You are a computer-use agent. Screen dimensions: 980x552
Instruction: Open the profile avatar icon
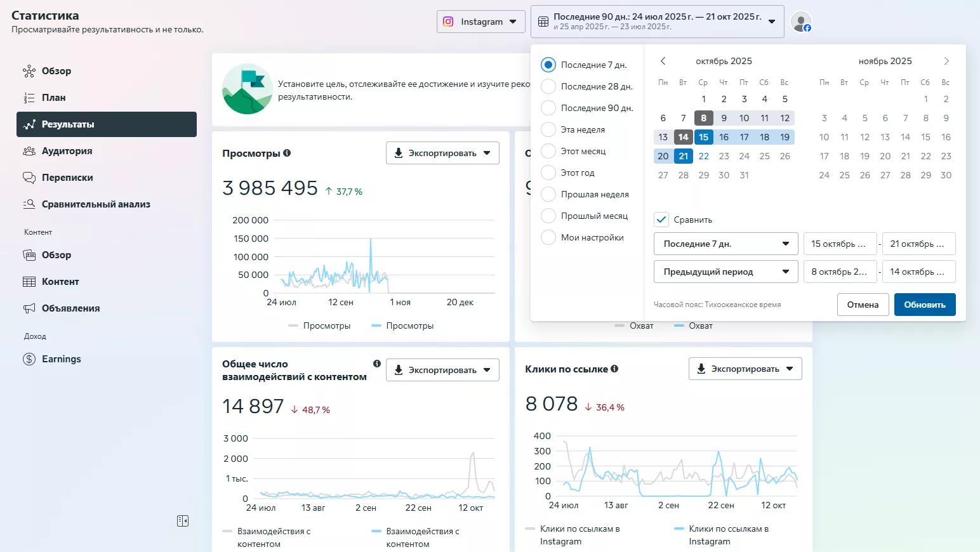click(x=800, y=22)
